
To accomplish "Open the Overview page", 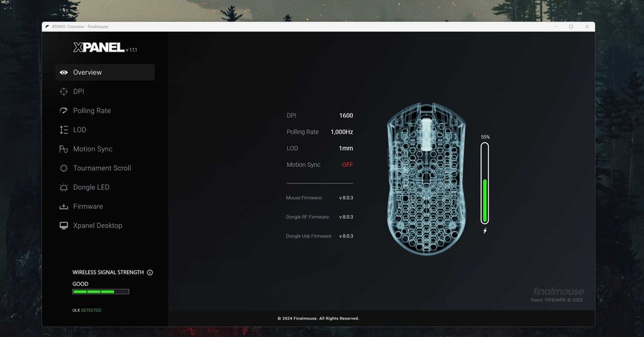I will pyautogui.click(x=105, y=72).
